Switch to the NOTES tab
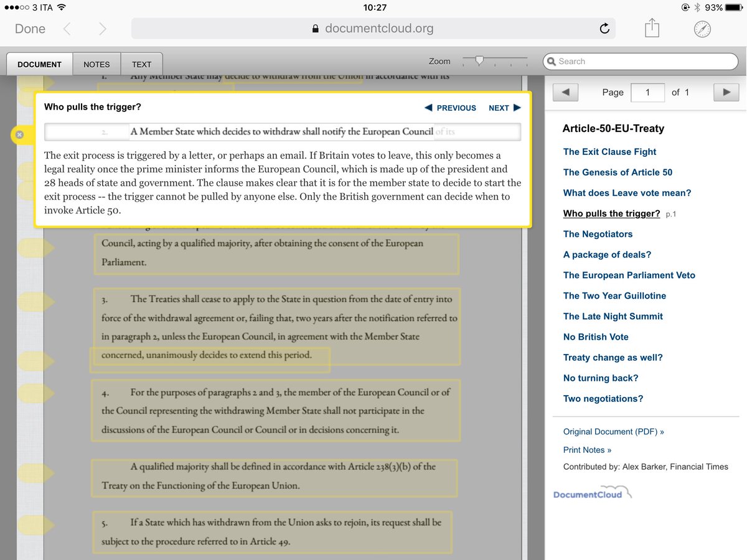 tap(96, 64)
